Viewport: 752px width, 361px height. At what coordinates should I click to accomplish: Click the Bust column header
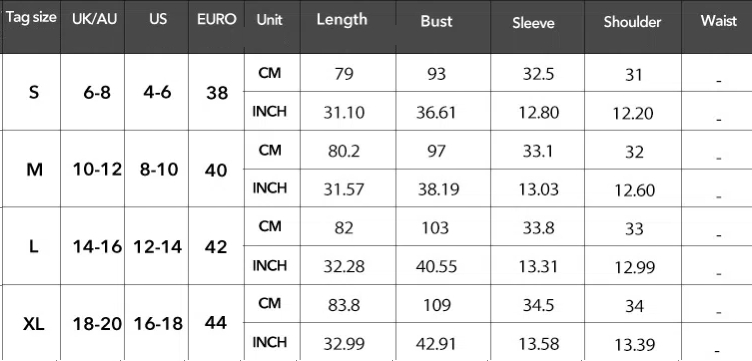[436, 21]
